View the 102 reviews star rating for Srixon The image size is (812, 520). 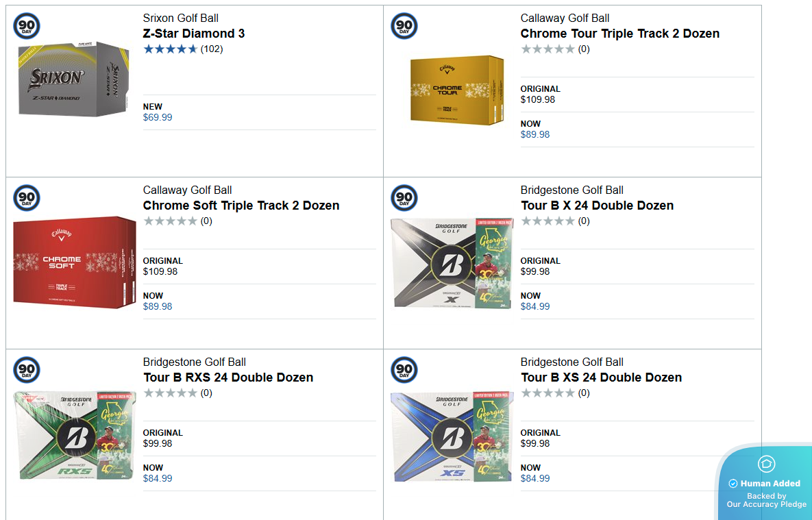coord(171,49)
